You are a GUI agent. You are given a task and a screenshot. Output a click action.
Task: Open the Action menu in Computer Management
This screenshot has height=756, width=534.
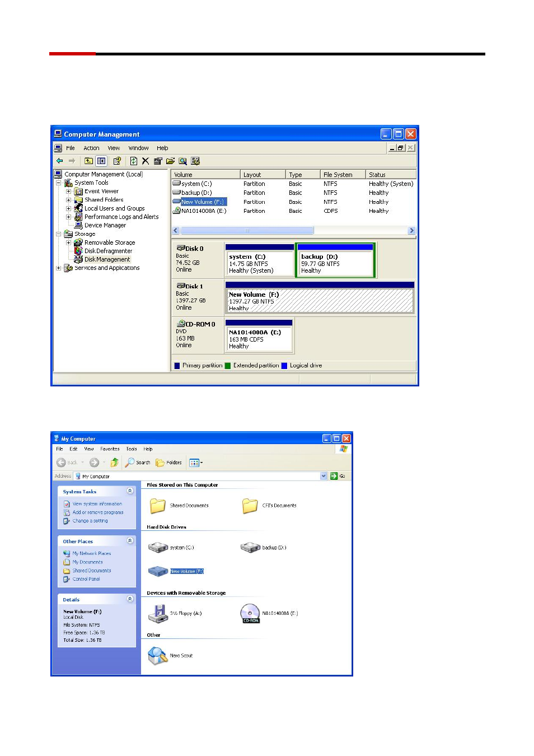(x=91, y=148)
